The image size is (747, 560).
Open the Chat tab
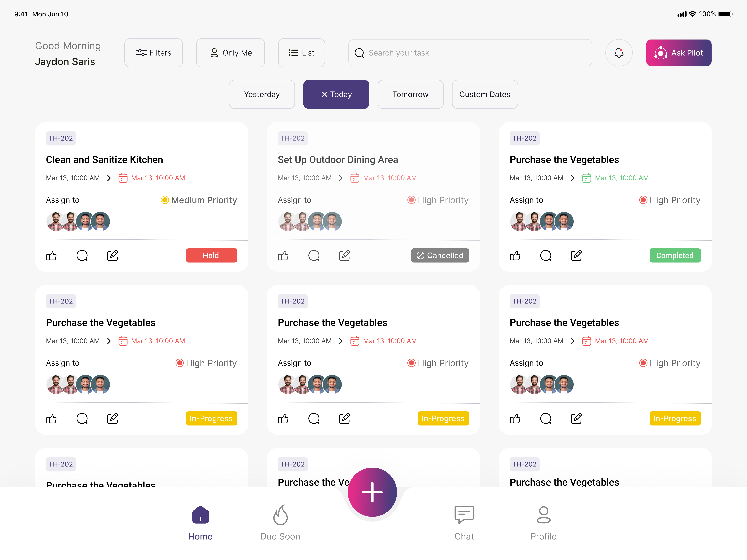[x=464, y=523]
